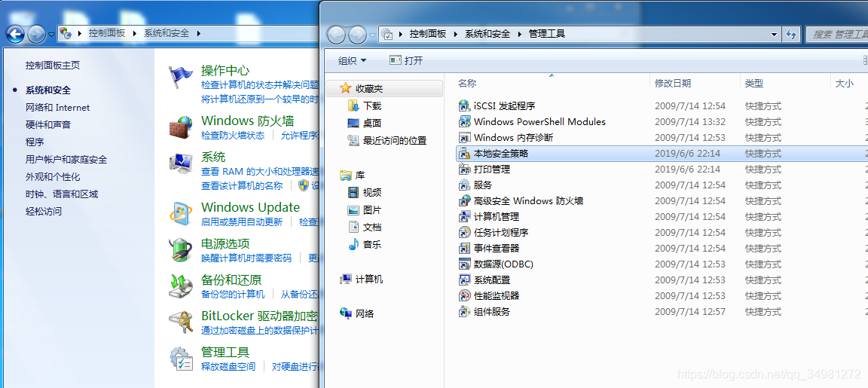Open the 组织 dropdown menu
This screenshot has height=388, width=868.
pyautogui.click(x=352, y=60)
